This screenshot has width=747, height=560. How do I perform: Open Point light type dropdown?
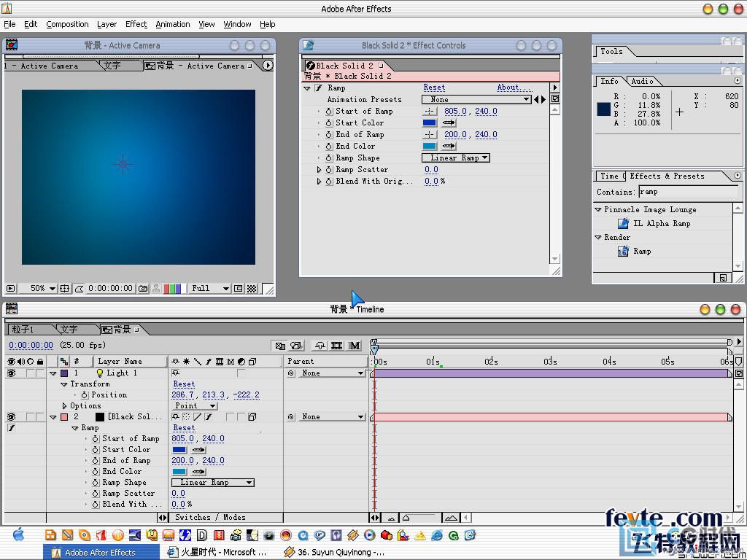click(194, 405)
